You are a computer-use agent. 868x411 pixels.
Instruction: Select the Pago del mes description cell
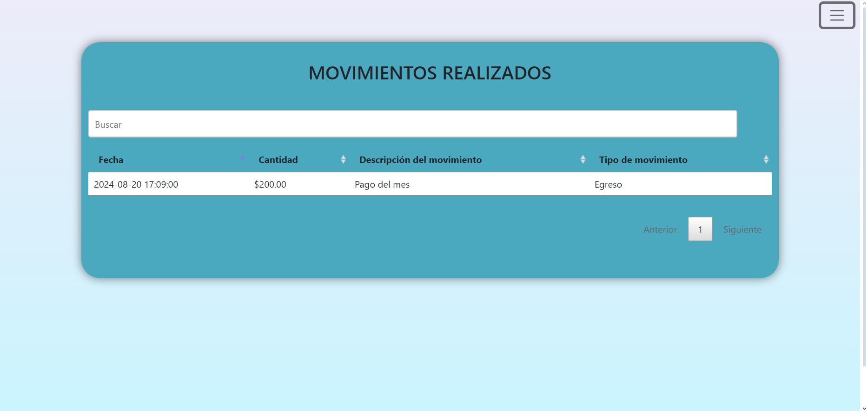[x=382, y=184]
